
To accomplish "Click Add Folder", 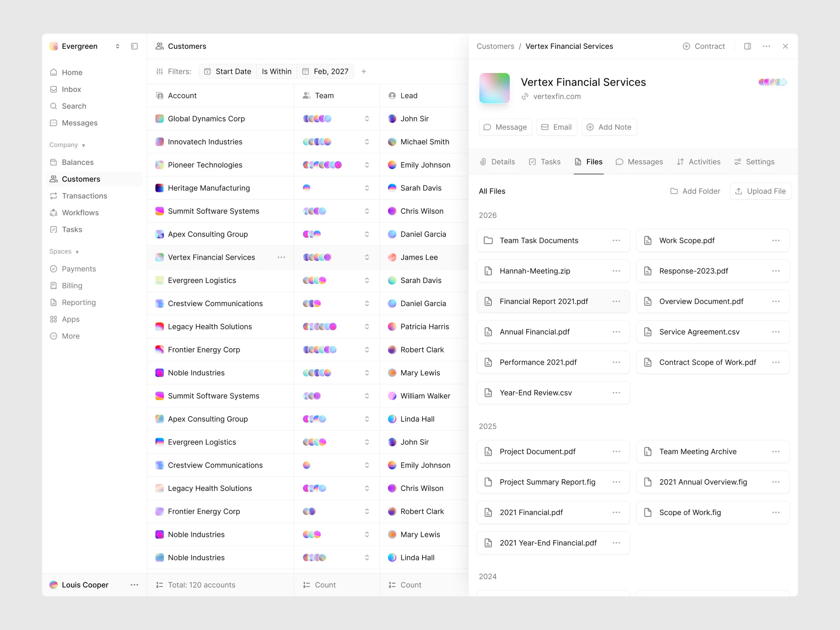I will (695, 191).
